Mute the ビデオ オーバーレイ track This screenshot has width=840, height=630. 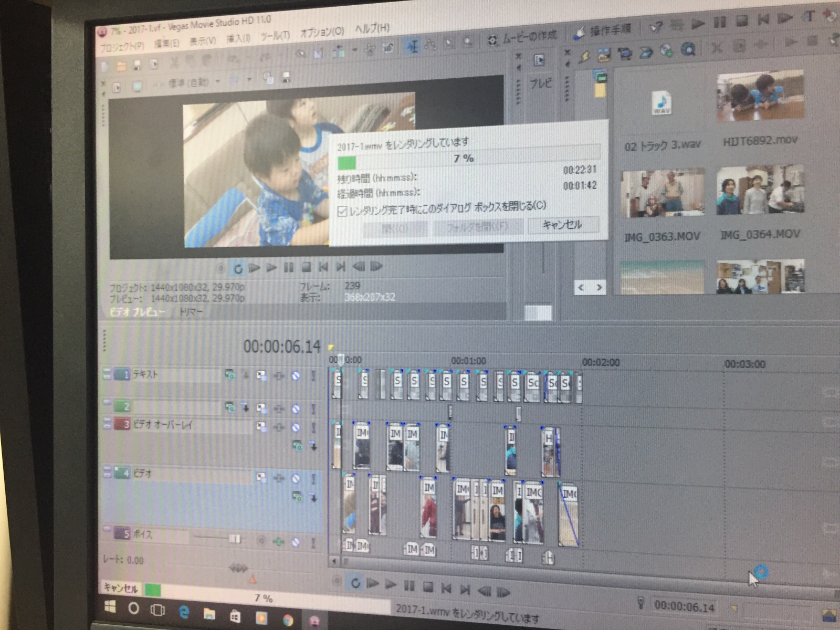[296, 427]
